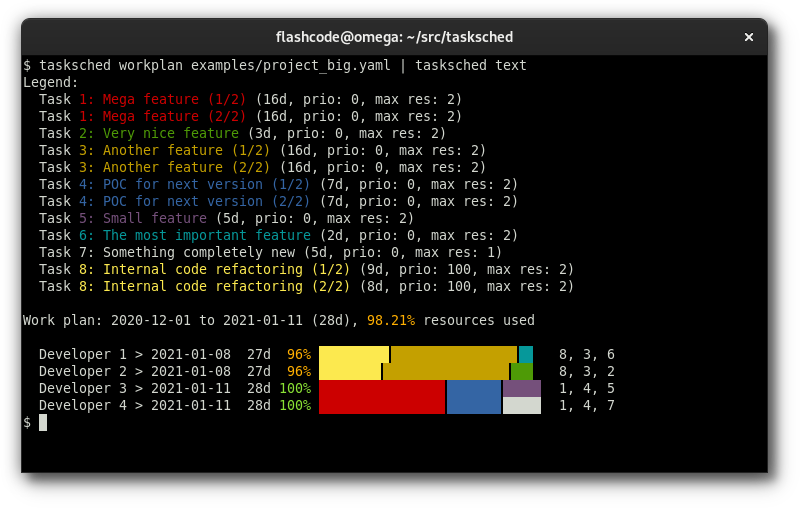800x508 pixels.
Task: Click the task list '8, 3, 2'
Action: tap(587, 371)
